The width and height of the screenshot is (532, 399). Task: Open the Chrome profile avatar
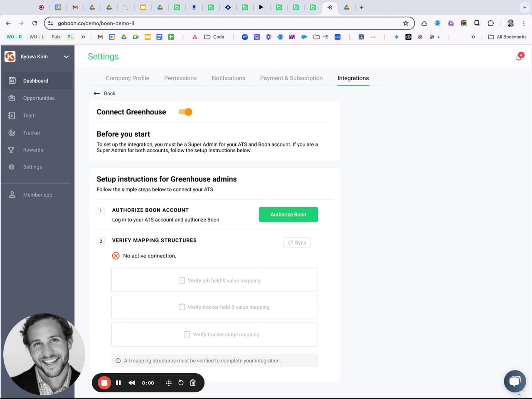[x=511, y=23]
